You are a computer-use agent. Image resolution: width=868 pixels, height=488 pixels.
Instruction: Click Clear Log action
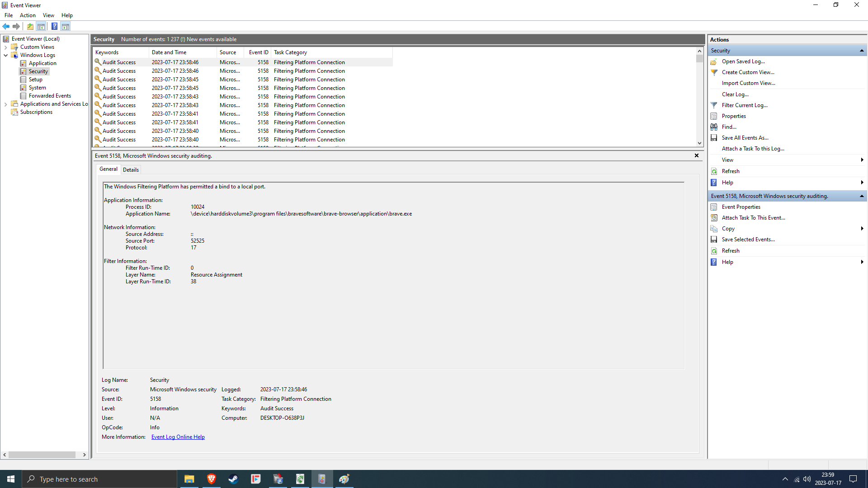click(735, 94)
